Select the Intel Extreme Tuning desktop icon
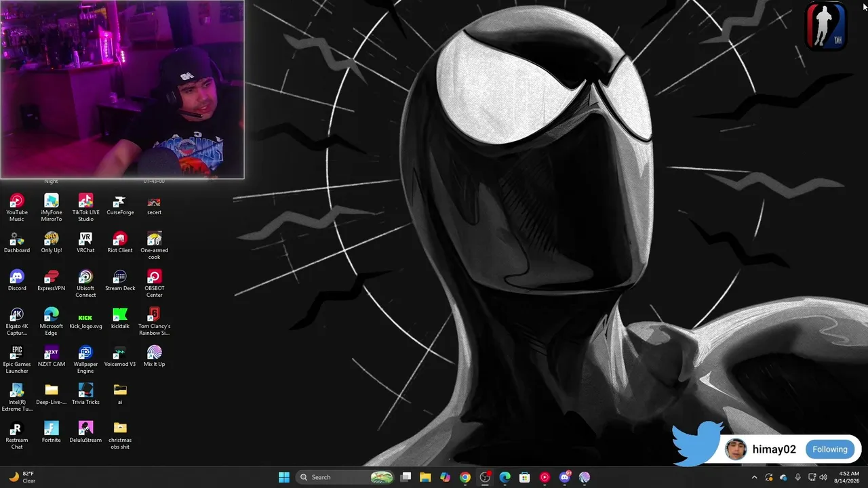Image resolution: width=868 pixels, height=488 pixels. tap(17, 397)
